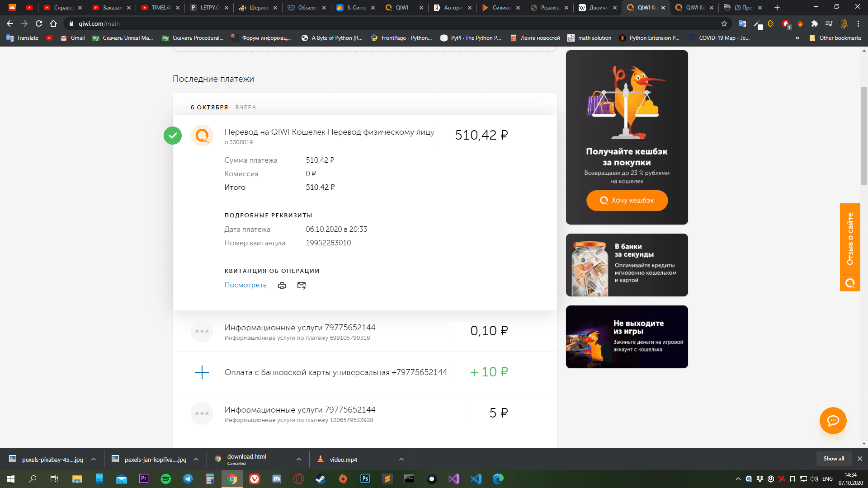
Task: Open the Gmail bookmark
Action: (x=73, y=38)
